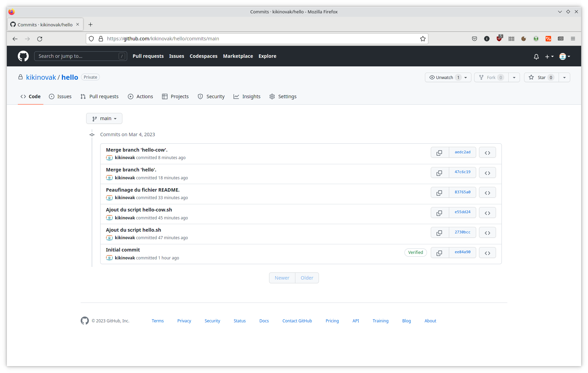Open the notifications bell
Screen dimensions: 588x373
point(536,56)
